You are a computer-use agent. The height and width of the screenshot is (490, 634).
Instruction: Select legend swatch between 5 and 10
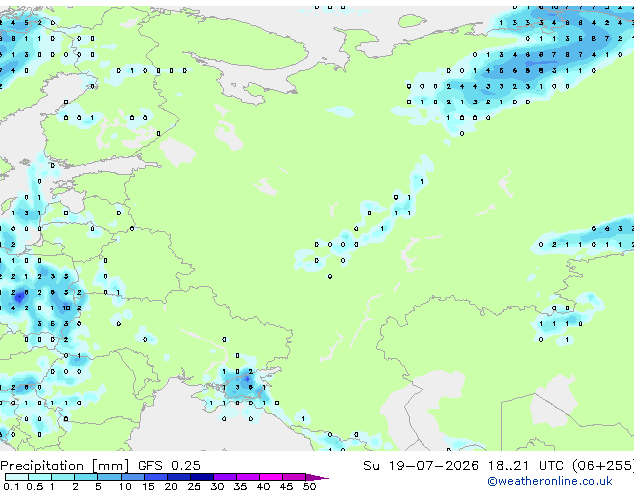pyautogui.click(x=109, y=477)
